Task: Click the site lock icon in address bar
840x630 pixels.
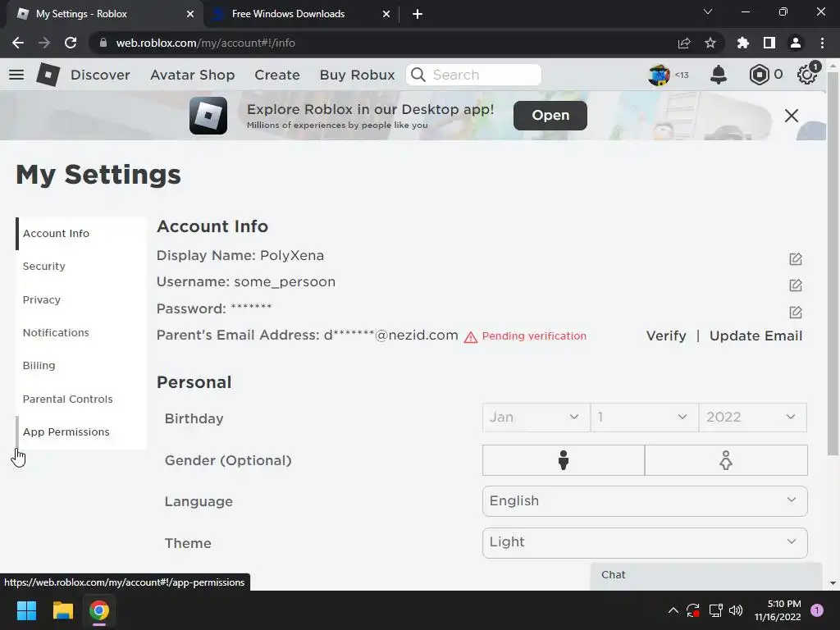Action: [x=103, y=43]
